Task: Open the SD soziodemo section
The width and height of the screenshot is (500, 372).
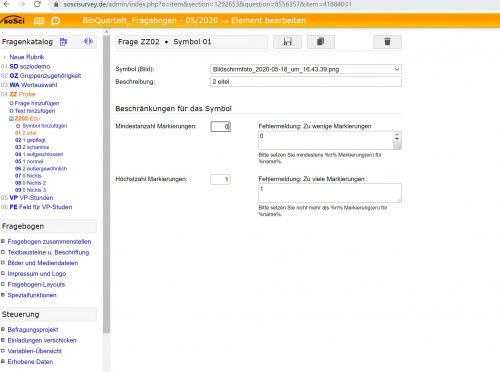Action: click(30, 66)
